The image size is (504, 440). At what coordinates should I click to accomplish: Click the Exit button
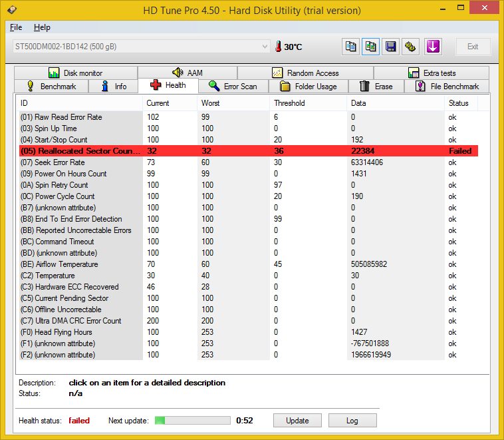click(x=473, y=47)
